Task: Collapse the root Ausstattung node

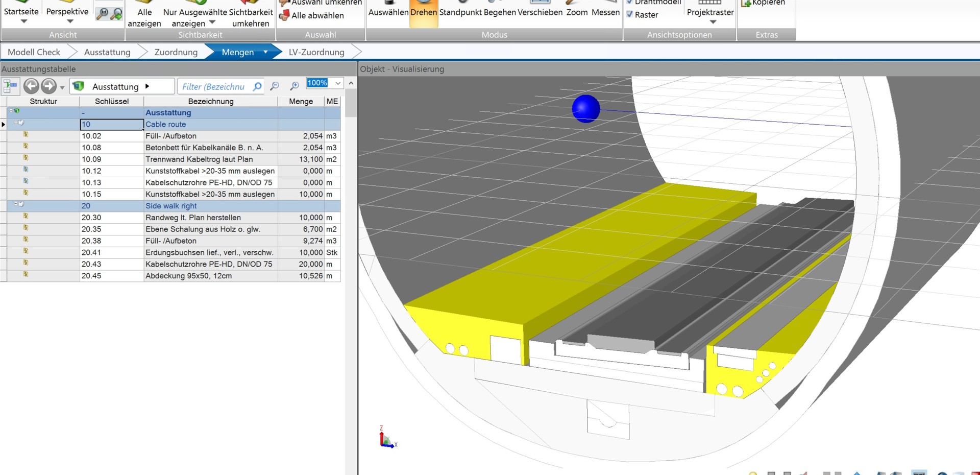Action: (11, 110)
